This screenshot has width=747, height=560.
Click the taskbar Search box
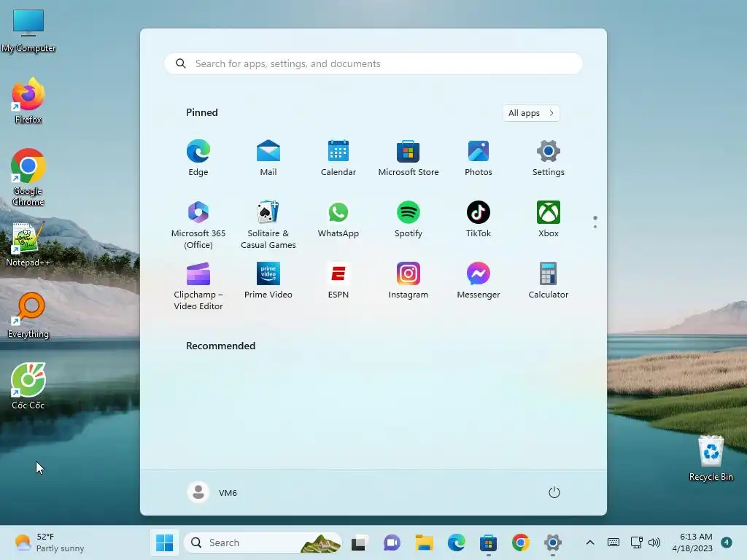pyautogui.click(x=263, y=542)
